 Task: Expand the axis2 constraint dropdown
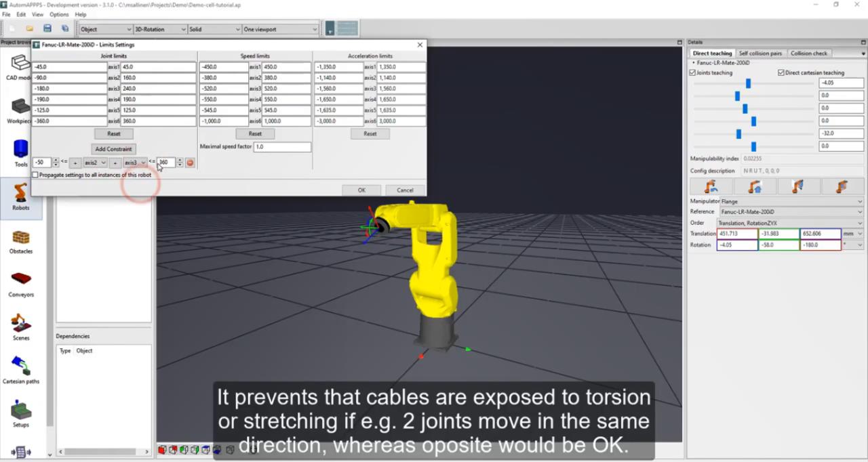click(x=95, y=163)
